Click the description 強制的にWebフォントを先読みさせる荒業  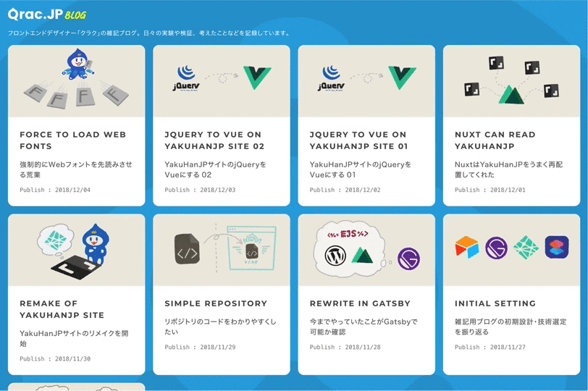point(76,169)
